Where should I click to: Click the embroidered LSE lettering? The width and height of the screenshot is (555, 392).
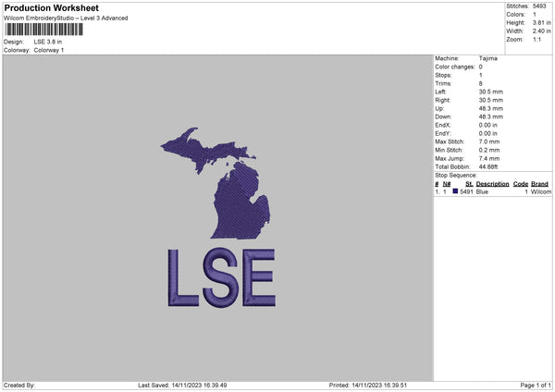coord(222,277)
